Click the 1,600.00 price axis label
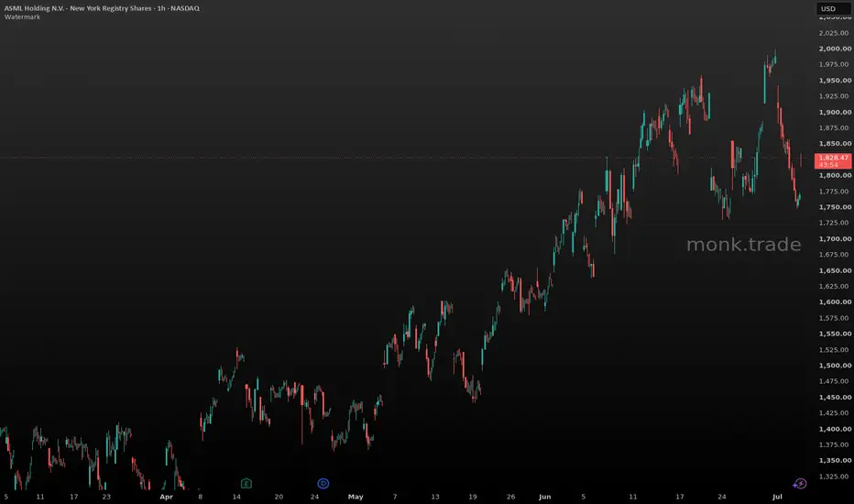Viewport: 854px width, 504px height. pyautogui.click(x=835, y=301)
